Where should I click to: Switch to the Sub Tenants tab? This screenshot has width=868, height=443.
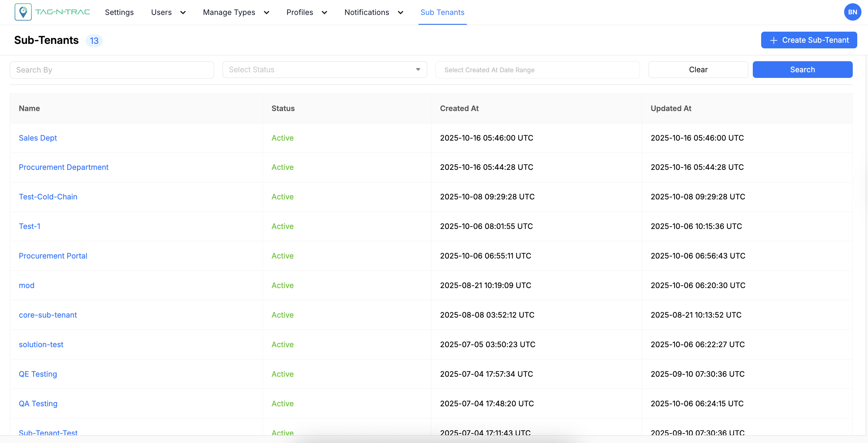pos(442,13)
